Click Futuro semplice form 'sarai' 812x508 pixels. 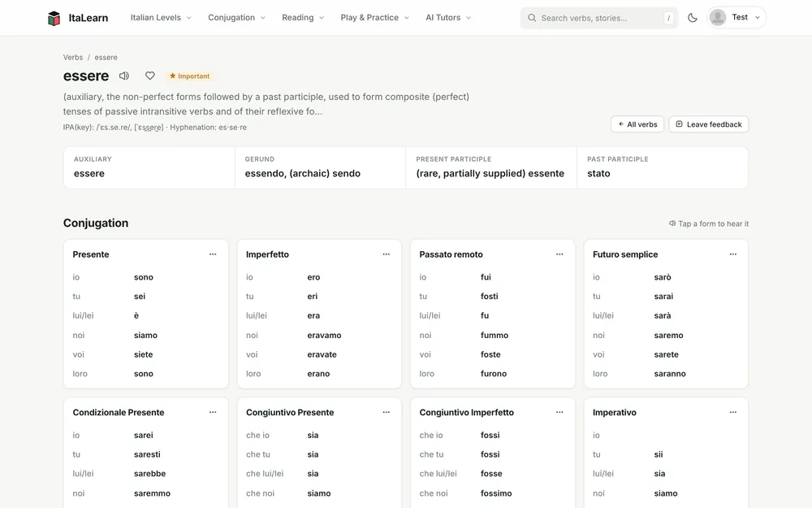coord(664,297)
